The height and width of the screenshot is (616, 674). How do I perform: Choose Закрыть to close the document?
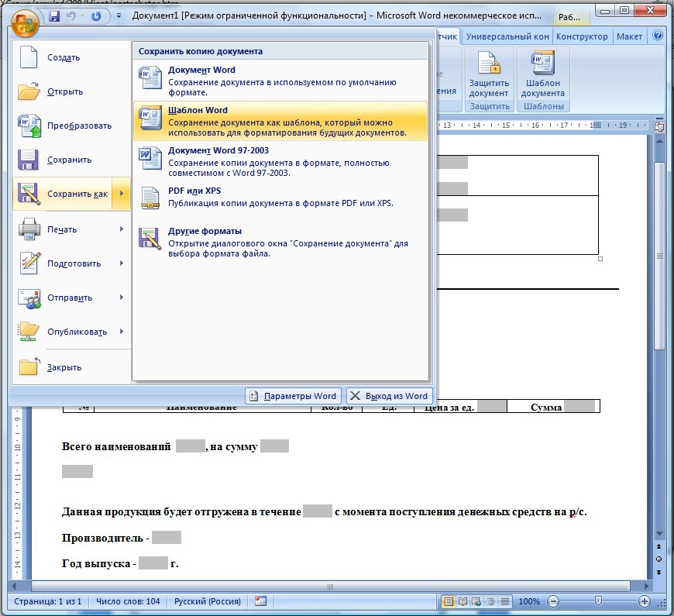coord(71,367)
